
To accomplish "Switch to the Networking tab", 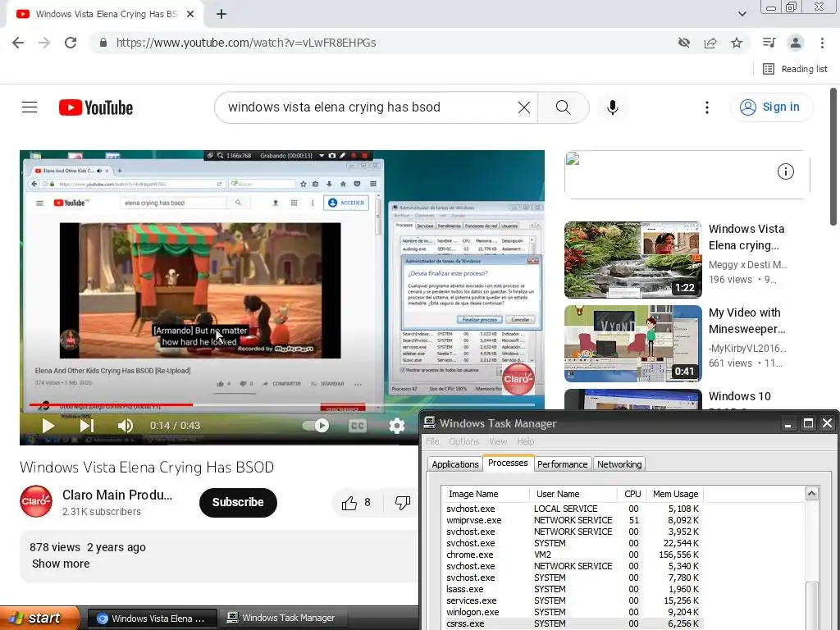I will [619, 464].
